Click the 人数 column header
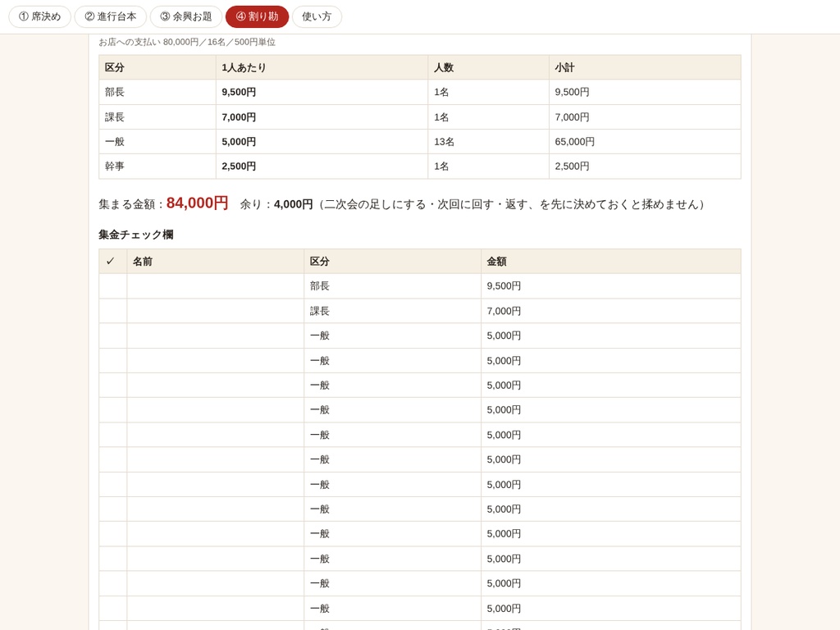Screen dimensions: 840x630 point(489,67)
